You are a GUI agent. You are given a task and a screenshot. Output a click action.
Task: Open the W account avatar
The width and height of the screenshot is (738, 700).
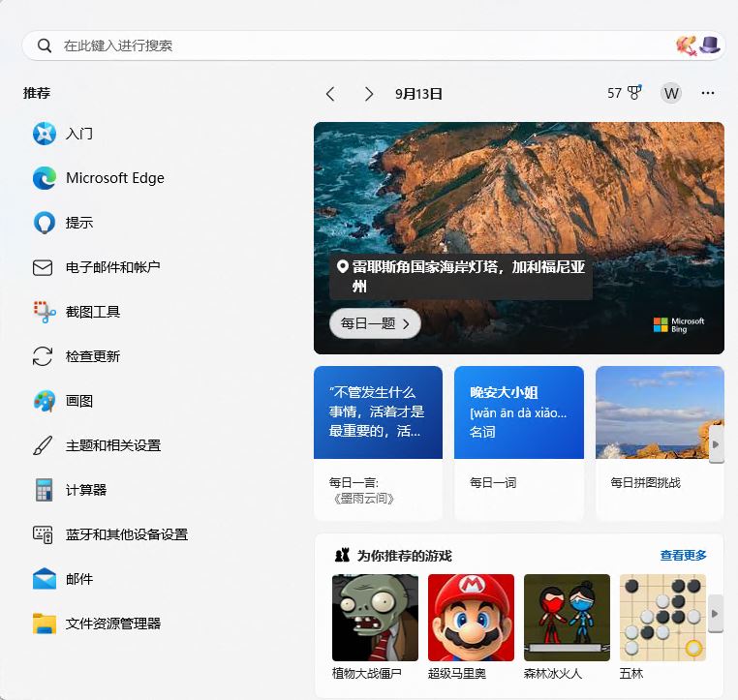[671, 93]
